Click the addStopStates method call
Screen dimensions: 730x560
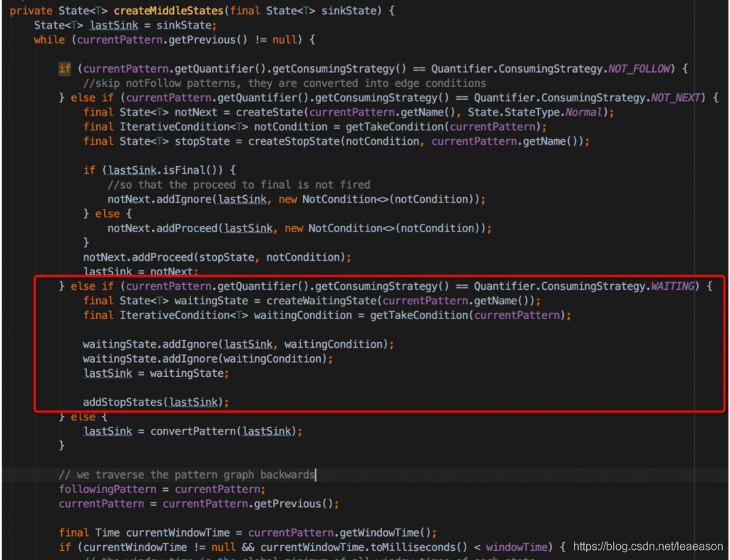pos(123,402)
